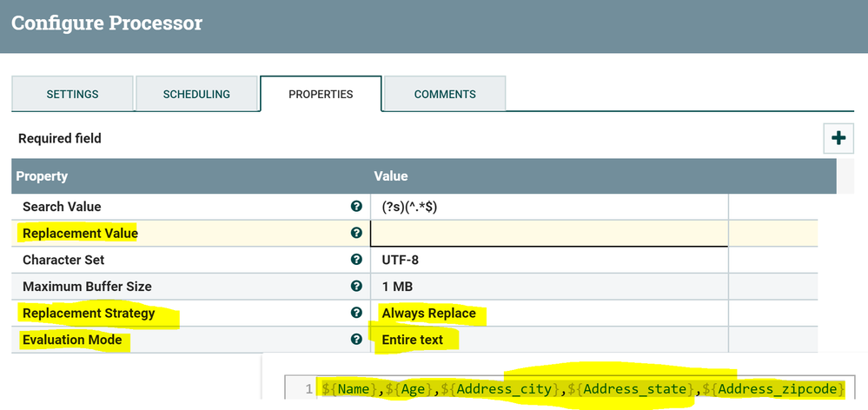Go to the Comments tab

click(445, 94)
